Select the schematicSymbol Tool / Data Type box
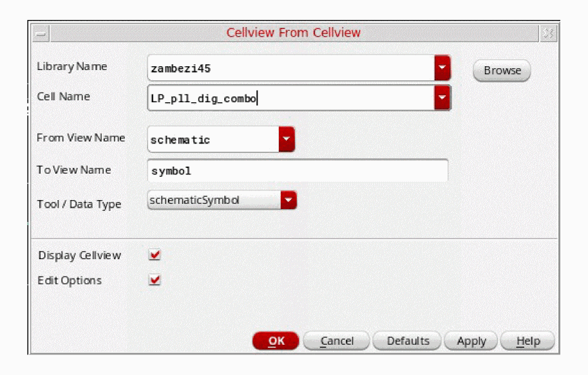Viewport: 588px width, 375px height. (214, 201)
